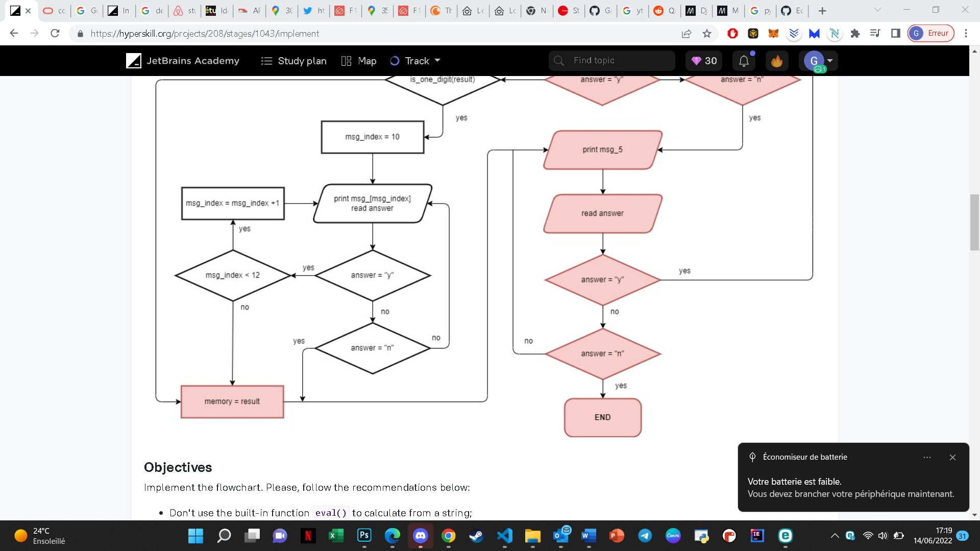Open the notifications bell
Image resolution: width=980 pixels, height=551 pixels.
click(x=744, y=61)
